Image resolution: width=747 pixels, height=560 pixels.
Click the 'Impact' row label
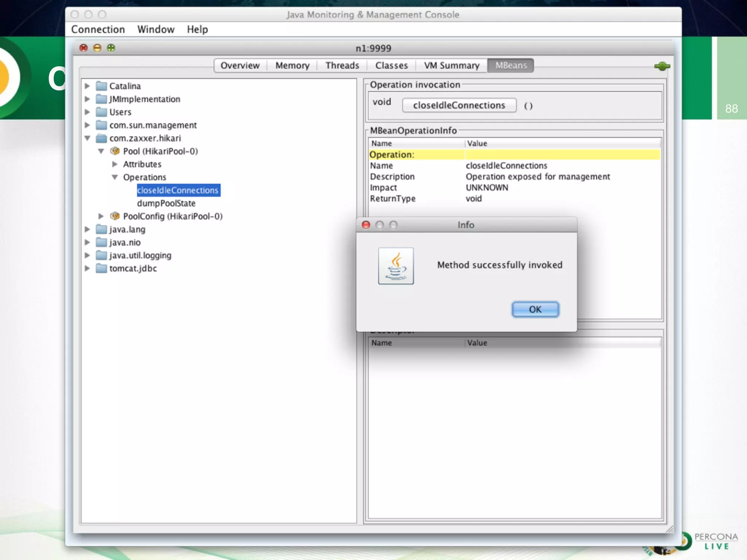coord(383,188)
